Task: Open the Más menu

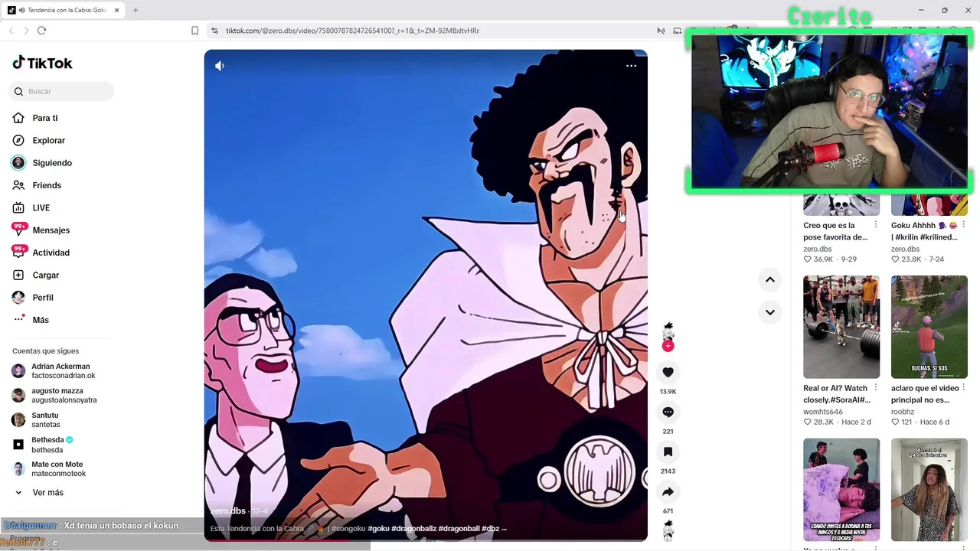Action: [41, 320]
